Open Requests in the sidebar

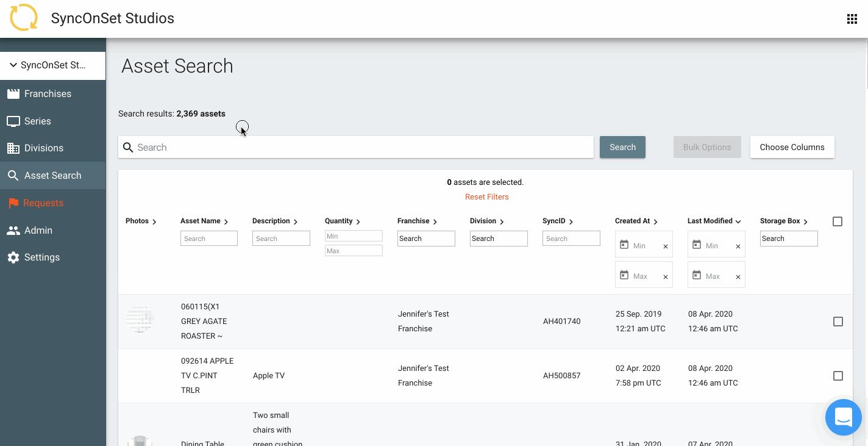click(x=52, y=203)
